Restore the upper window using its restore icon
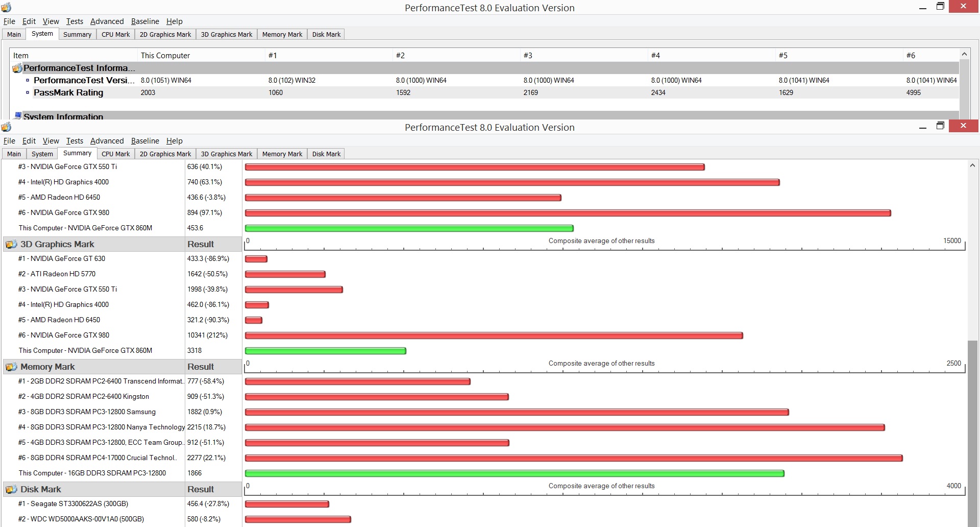980x527 pixels. [x=940, y=7]
